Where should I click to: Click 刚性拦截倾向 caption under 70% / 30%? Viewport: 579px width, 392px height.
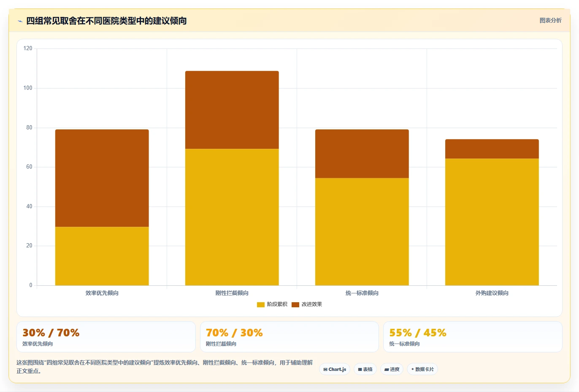click(221, 344)
